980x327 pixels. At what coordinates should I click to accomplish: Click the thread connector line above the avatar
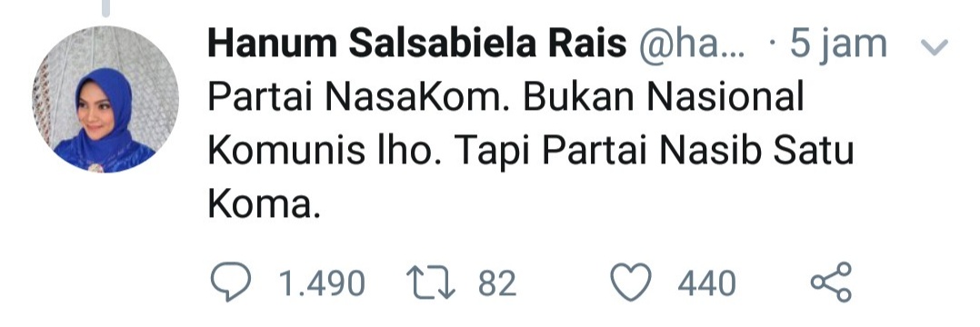pos(105,7)
